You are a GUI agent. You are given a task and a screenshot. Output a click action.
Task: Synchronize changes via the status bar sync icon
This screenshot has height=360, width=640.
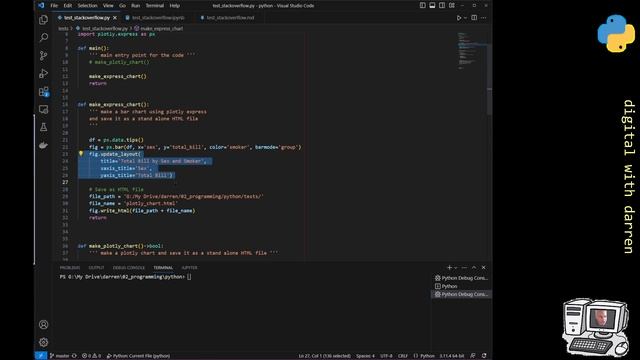(x=74, y=356)
